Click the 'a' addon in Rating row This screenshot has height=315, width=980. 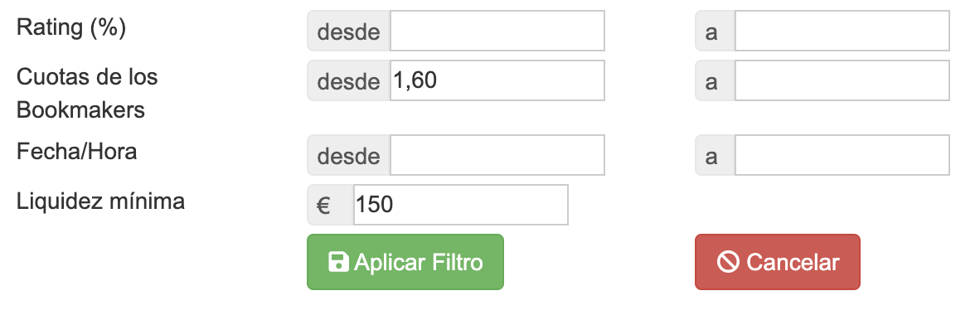715,31
